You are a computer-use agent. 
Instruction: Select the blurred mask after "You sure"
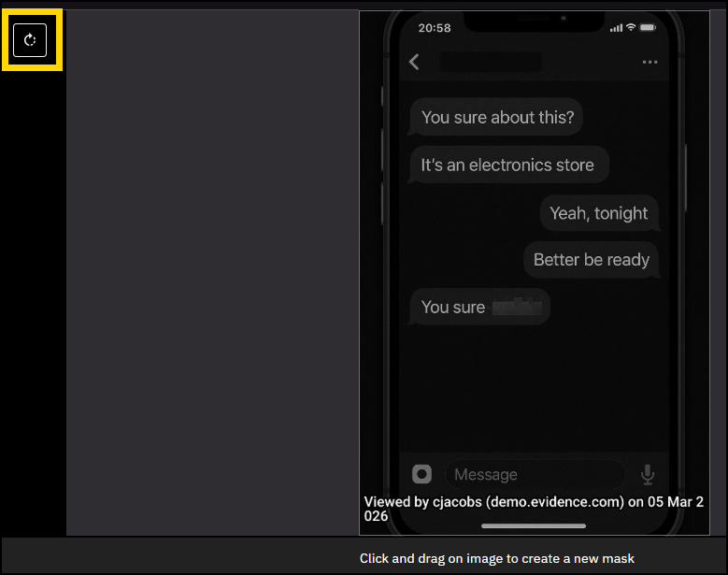pos(516,307)
